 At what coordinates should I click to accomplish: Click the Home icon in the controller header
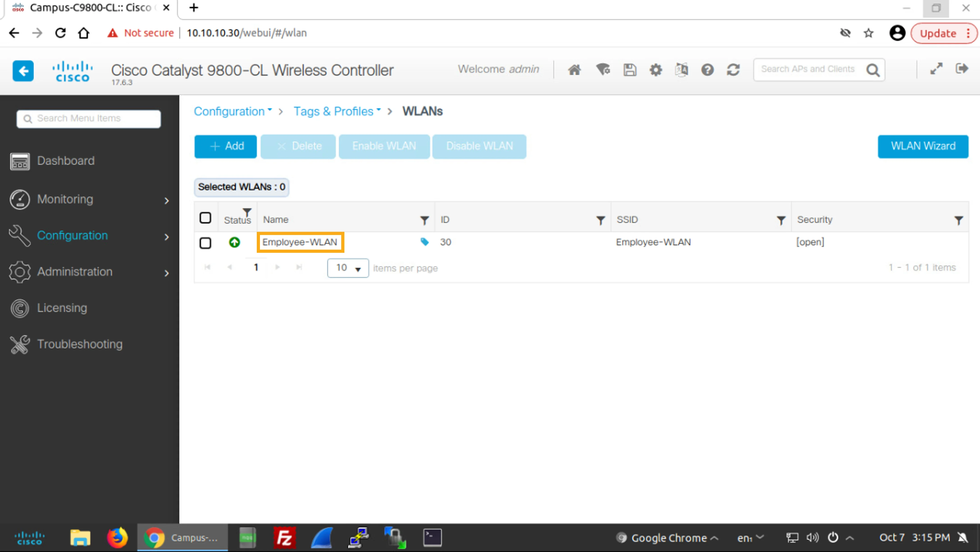coord(574,70)
